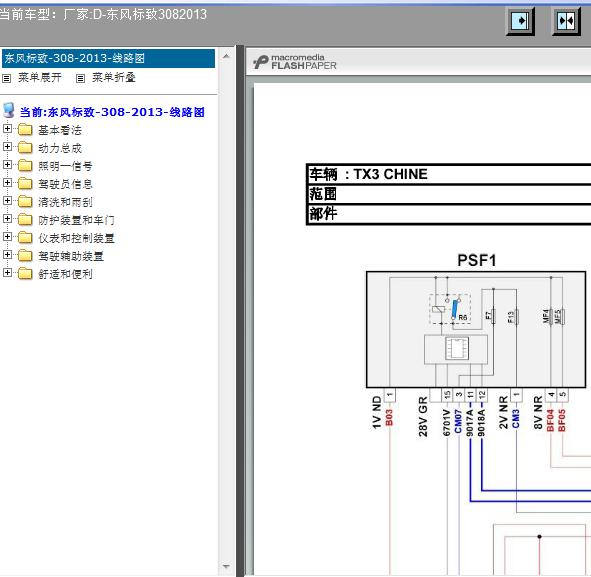Click the 28V GR connector label

423,416
